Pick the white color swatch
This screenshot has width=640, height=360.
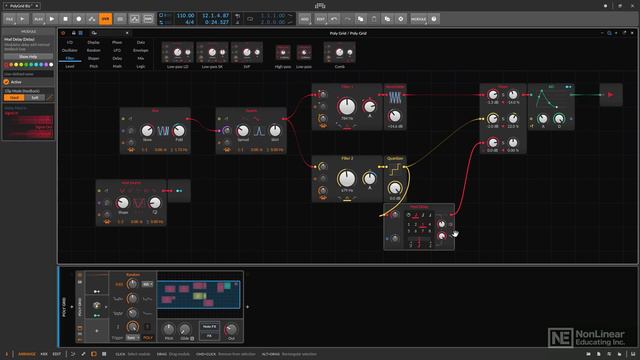coord(51,64)
